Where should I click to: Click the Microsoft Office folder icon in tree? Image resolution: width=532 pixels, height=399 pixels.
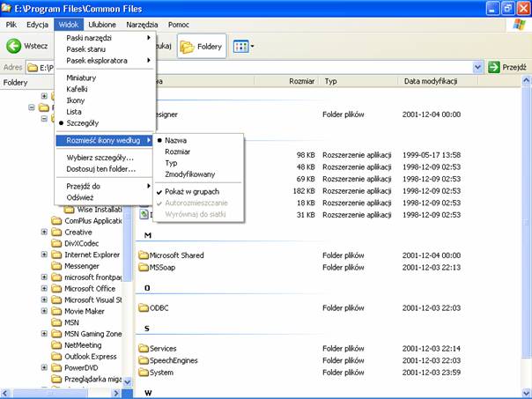(x=56, y=288)
